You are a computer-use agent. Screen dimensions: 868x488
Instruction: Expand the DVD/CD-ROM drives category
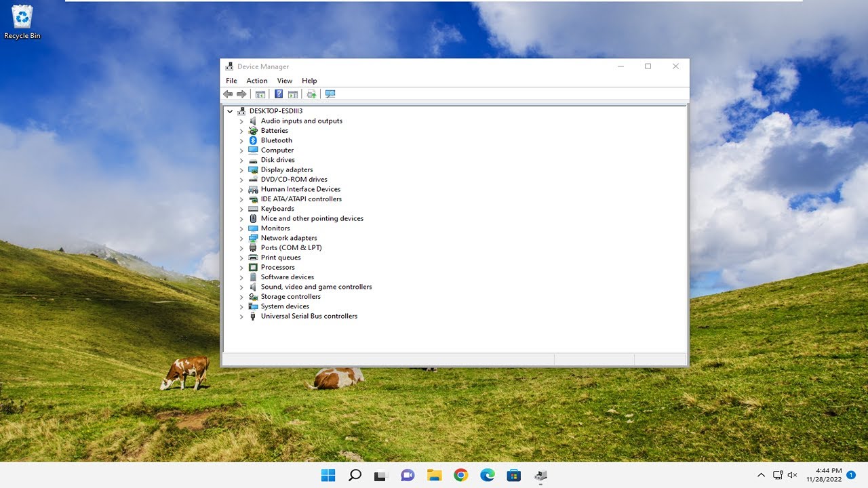pyautogui.click(x=241, y=180)
